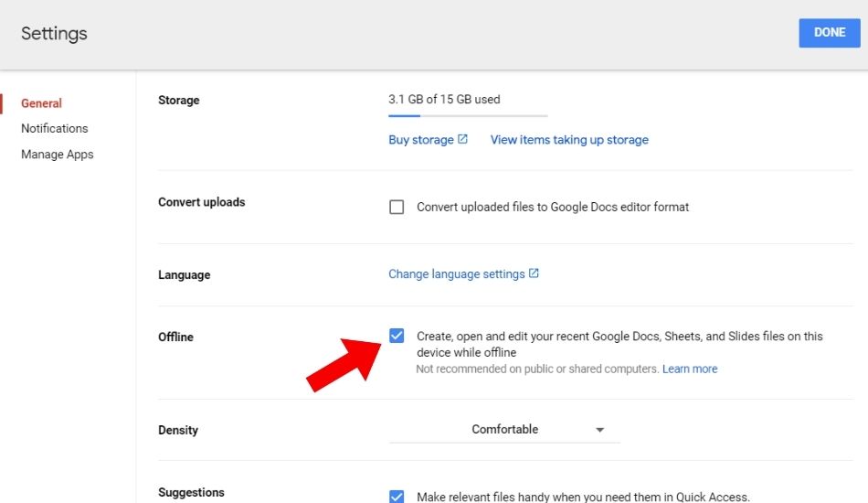Click external-link icon next to Buy storage
Screen dimensions: 868x503
coord(462,139)
